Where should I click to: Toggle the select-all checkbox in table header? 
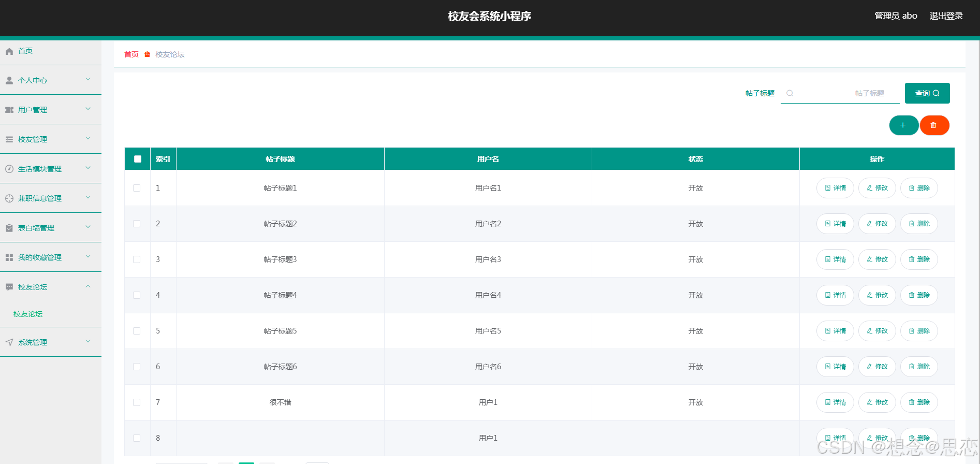pyautogui.click(x=138, y=159)
